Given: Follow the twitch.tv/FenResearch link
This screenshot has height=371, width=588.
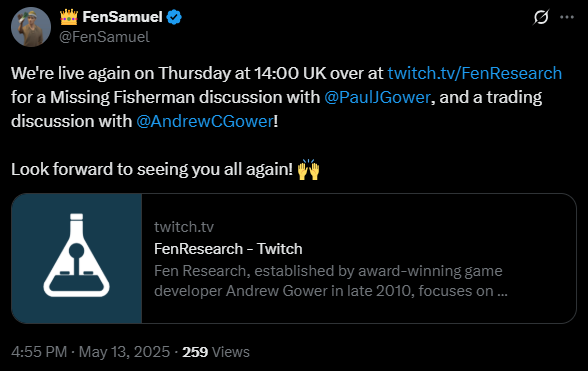Looking at the screenshot, I should (x=475, y=73).
